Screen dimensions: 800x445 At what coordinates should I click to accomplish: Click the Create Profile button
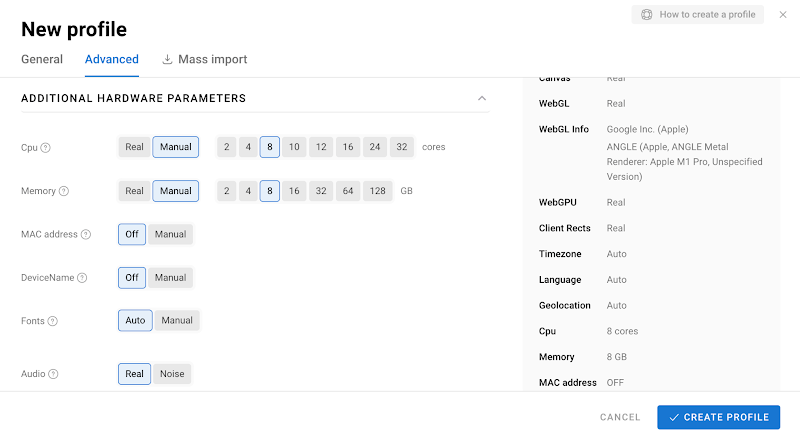[x=718, y=417]
